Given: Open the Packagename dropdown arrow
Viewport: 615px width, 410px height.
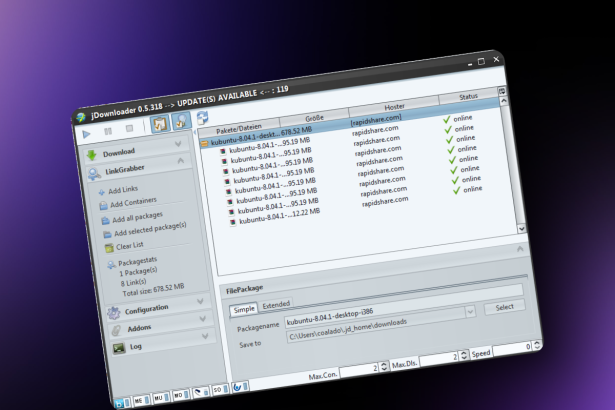Looking at the screenshot, I should (x=470, y=312).
